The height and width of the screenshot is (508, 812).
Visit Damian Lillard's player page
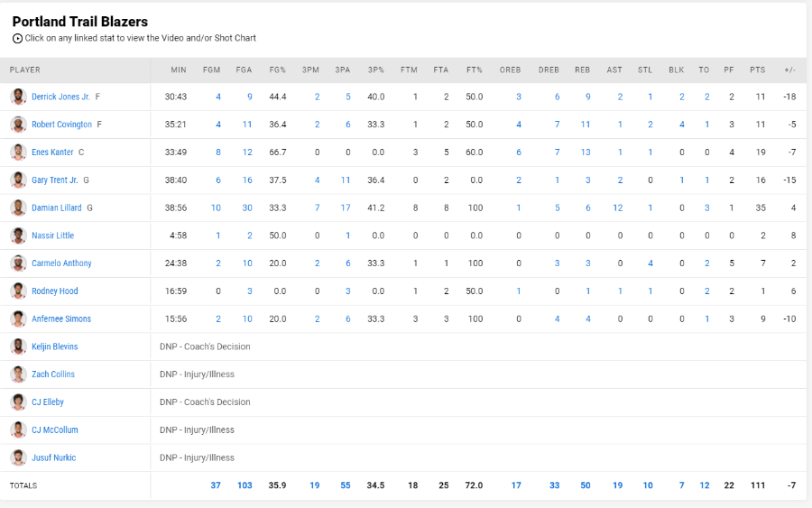57,208
